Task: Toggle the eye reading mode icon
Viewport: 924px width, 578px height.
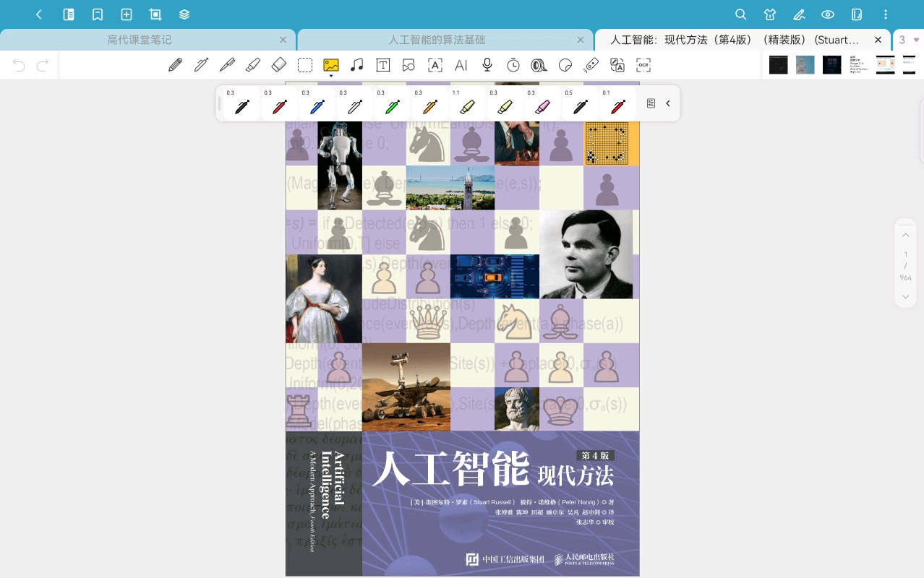Action: click(x=828, y=14)
